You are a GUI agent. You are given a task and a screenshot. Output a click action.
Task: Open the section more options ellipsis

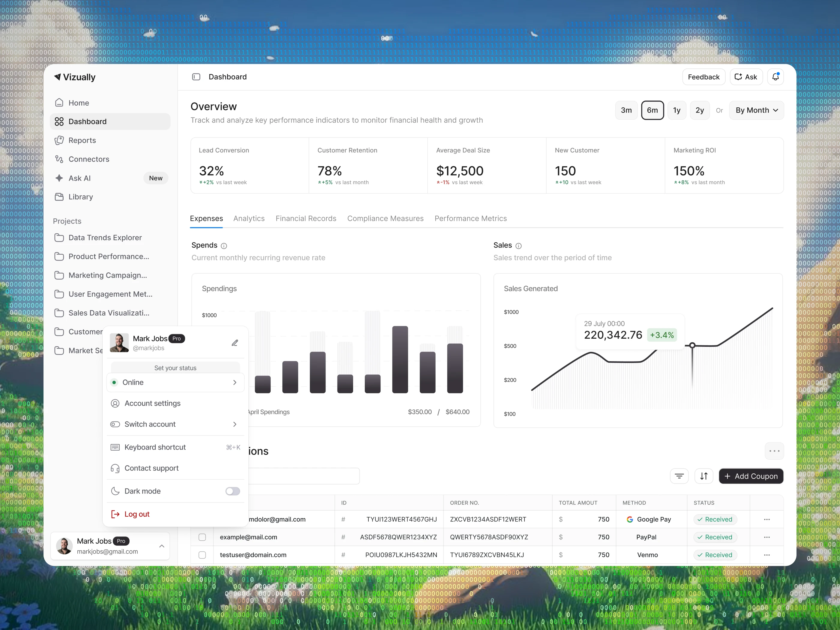click(774, 451)
